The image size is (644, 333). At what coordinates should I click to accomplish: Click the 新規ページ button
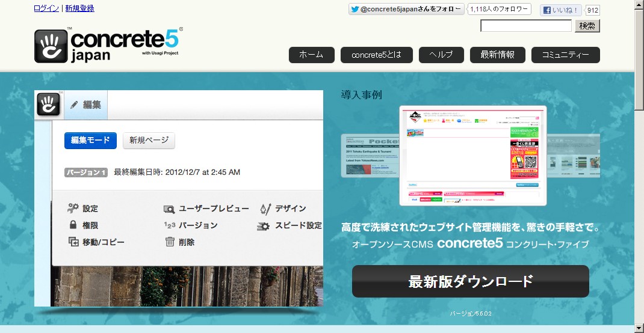[x=149, y=140]
